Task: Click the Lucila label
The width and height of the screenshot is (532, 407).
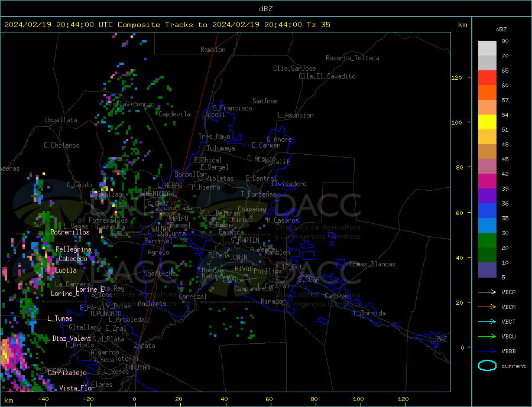Action: [x=66, y=271]
